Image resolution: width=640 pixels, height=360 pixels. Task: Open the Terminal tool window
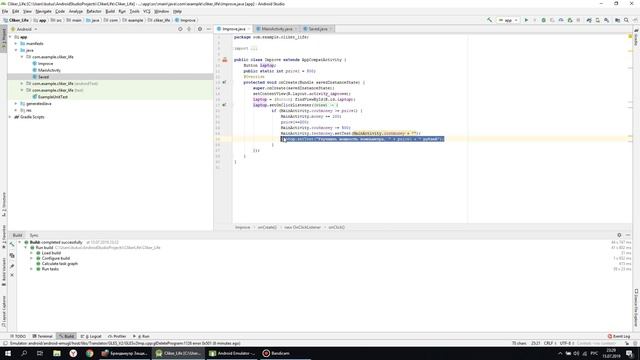(42, 336)
